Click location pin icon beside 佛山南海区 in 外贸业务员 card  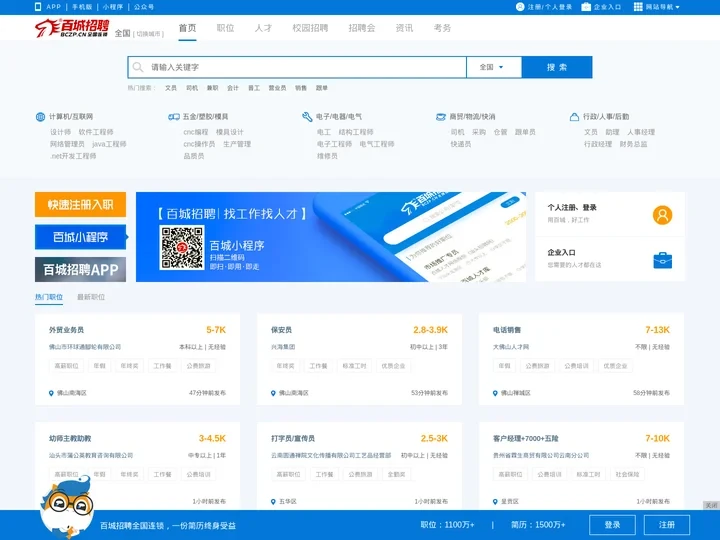51,393
